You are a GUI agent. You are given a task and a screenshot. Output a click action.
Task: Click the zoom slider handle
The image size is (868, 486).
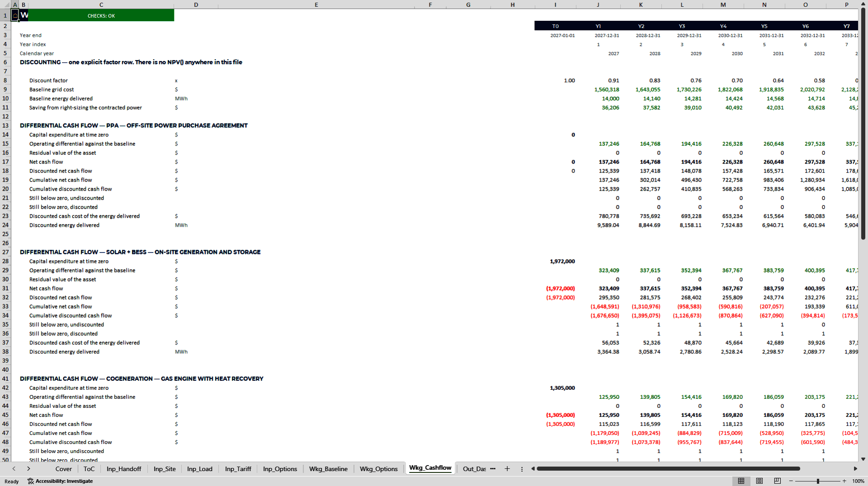point(818,481)
